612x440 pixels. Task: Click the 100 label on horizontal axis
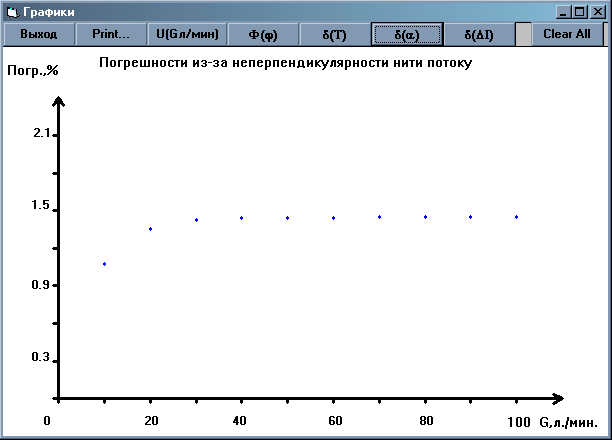point(519,422)
